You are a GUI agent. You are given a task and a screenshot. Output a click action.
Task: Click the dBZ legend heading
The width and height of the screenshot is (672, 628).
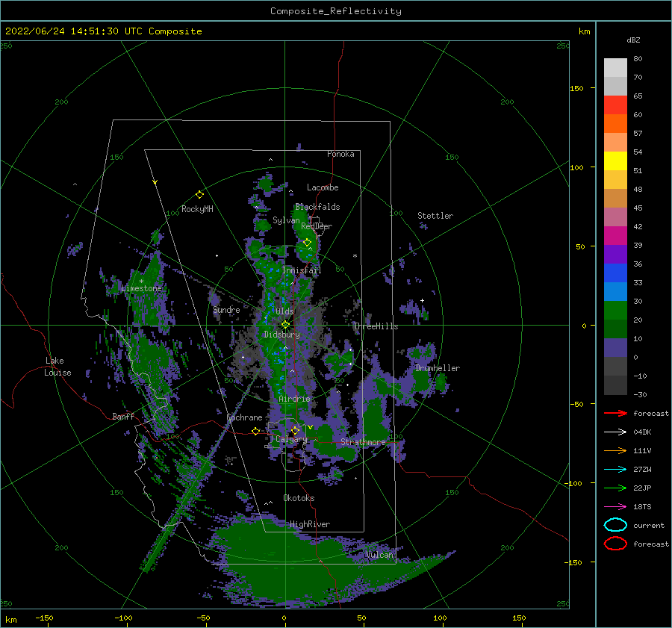click(x=633, y=40)
